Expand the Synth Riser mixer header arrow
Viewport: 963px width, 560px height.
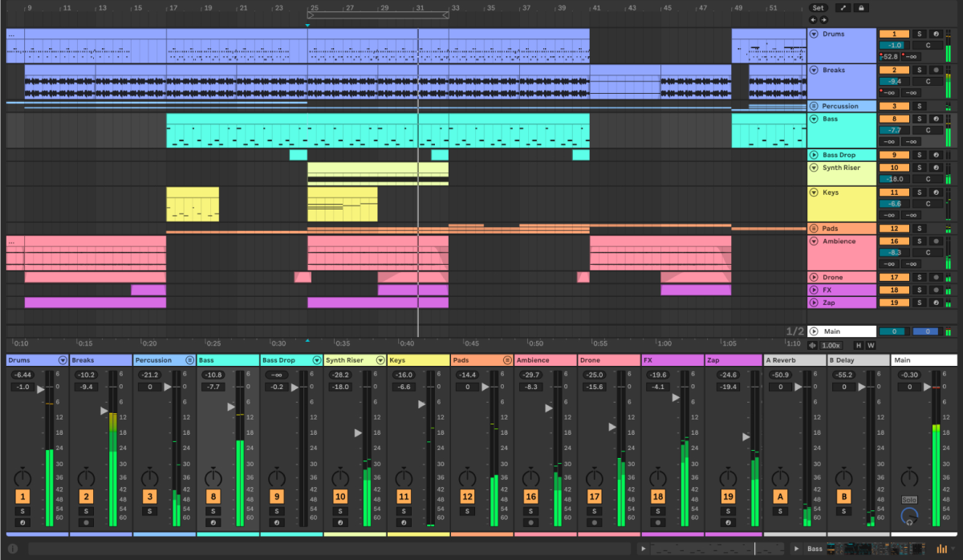pos(380,360)
